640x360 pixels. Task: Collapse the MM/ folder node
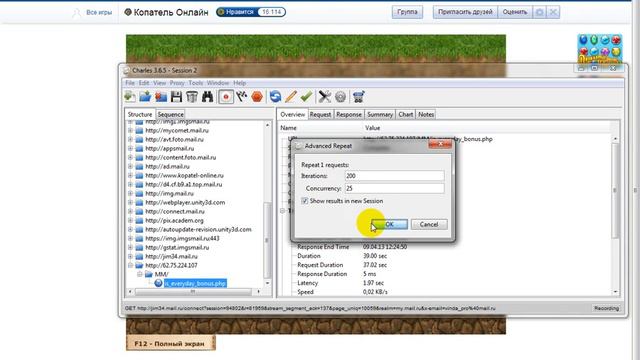tap(140, 274)
